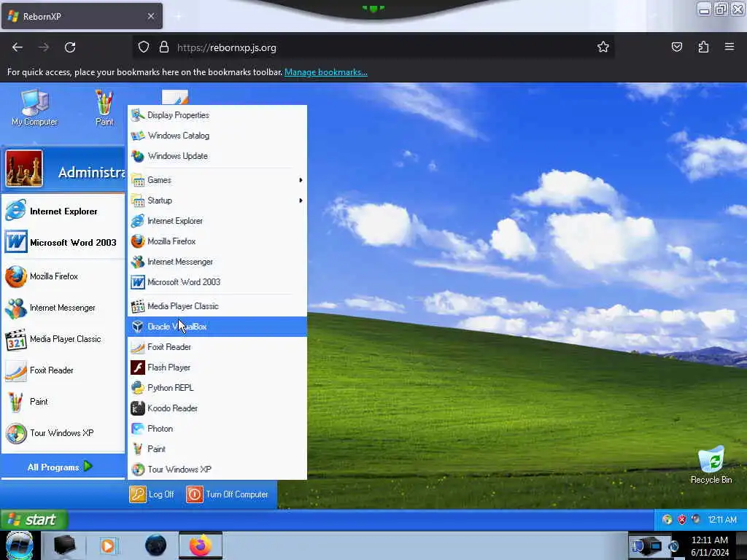The height and width of the screenshot is (560, 747).
Task: Click the Python REPL icon
Action: point(138,388)
